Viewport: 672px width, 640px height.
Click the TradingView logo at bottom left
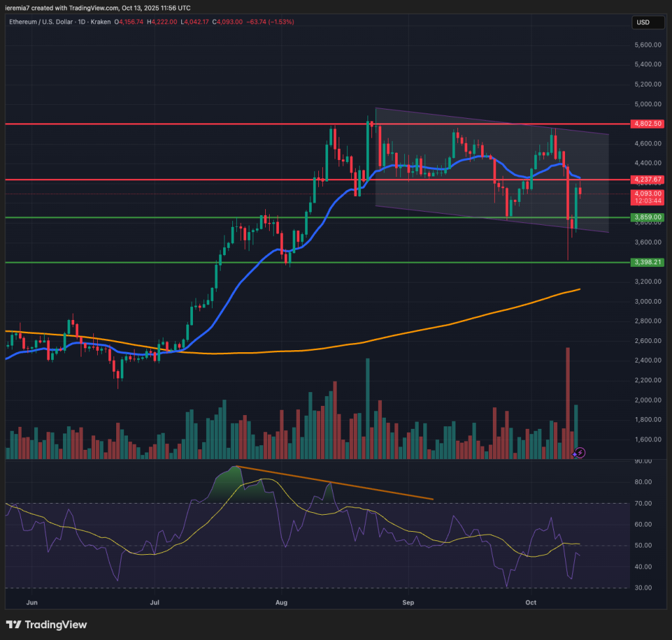pyautogui.click(x=47, y=625)
